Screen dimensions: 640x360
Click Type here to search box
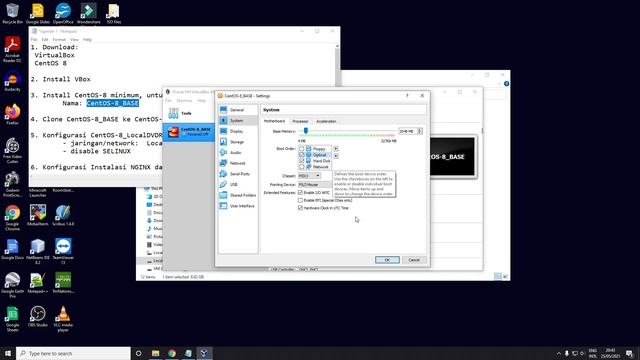point(73,353)
